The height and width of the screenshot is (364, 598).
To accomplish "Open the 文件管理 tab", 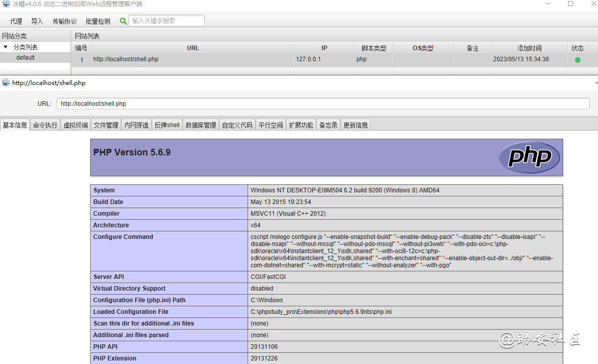I will point(106,125).
